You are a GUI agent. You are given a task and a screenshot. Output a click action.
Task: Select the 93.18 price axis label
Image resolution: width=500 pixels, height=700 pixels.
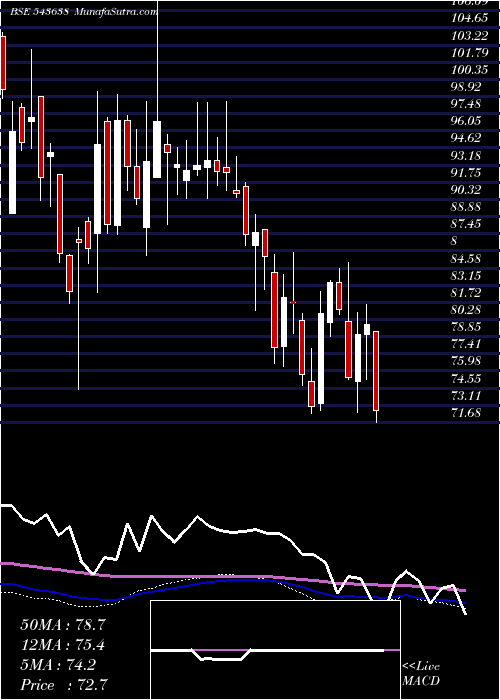coord(466,155)
